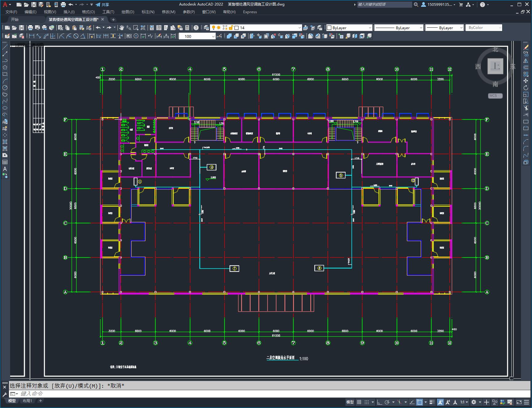Expand annotation scale 1:1 dropdown
532x408 pixels.
(464, 402)
